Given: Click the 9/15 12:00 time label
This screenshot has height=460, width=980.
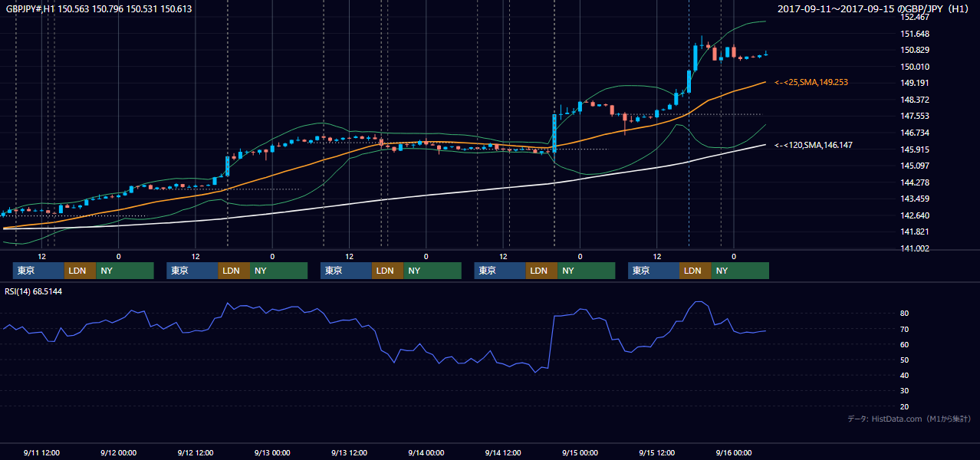Looking at the screenshot, I should (x=656, y=453).
